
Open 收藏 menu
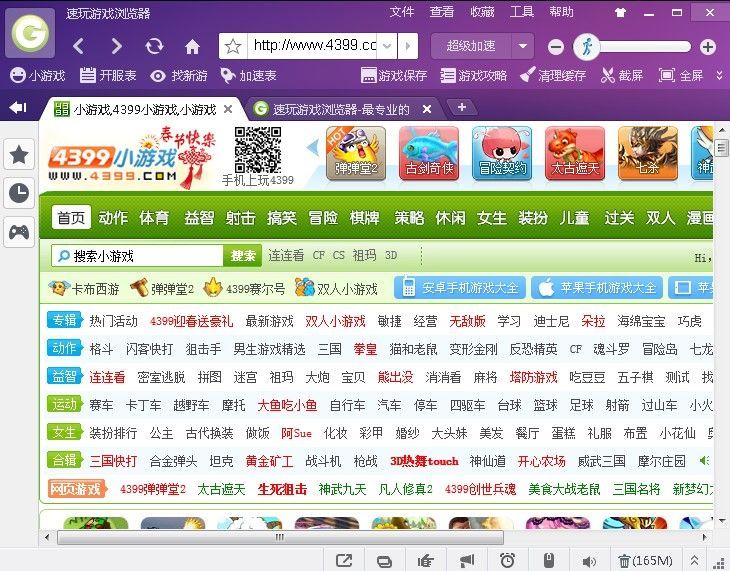point(482,12)
